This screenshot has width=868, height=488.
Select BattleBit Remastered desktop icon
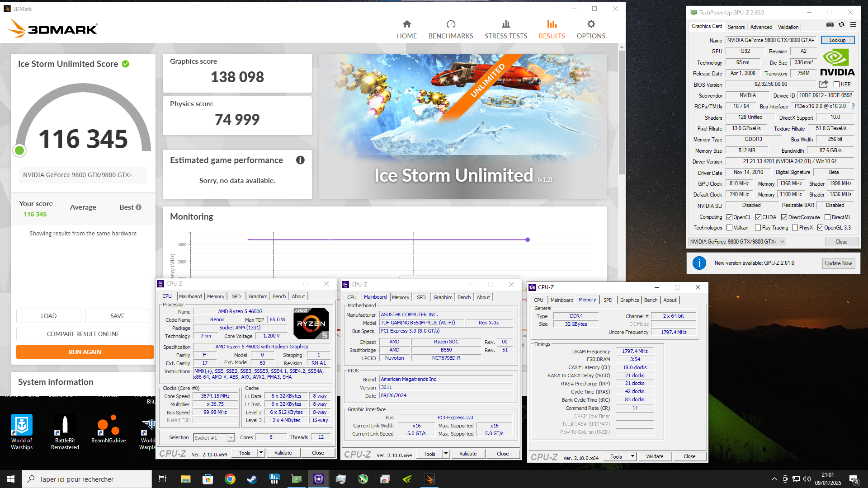point(65,432)
